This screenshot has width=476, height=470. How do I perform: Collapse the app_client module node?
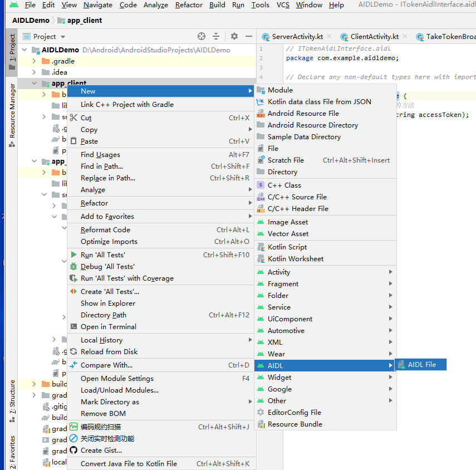pyautogui.click(x=35, y=83)
